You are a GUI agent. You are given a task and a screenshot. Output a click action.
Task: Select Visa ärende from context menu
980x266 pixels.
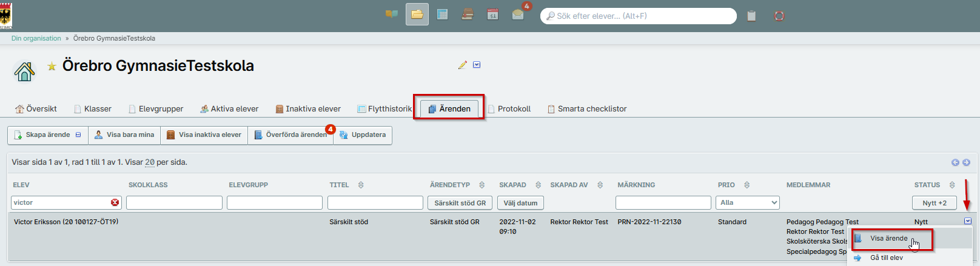click(889, 238)
